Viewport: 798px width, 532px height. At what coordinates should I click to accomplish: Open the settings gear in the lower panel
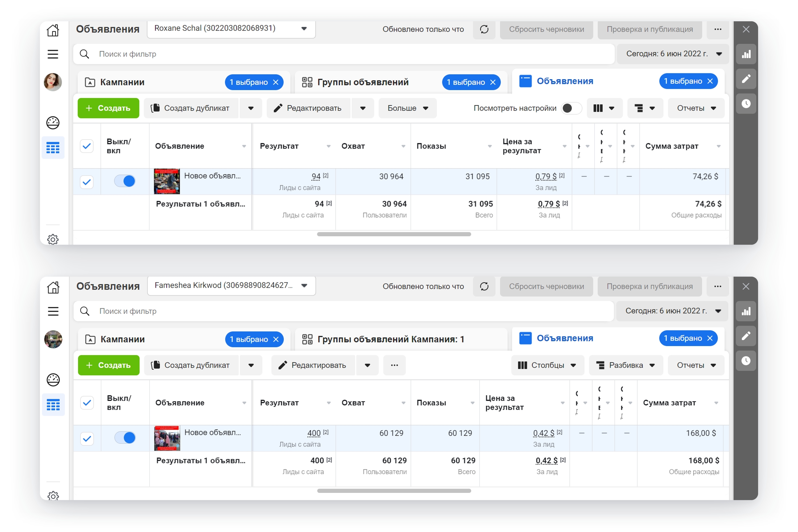point(53,496)
